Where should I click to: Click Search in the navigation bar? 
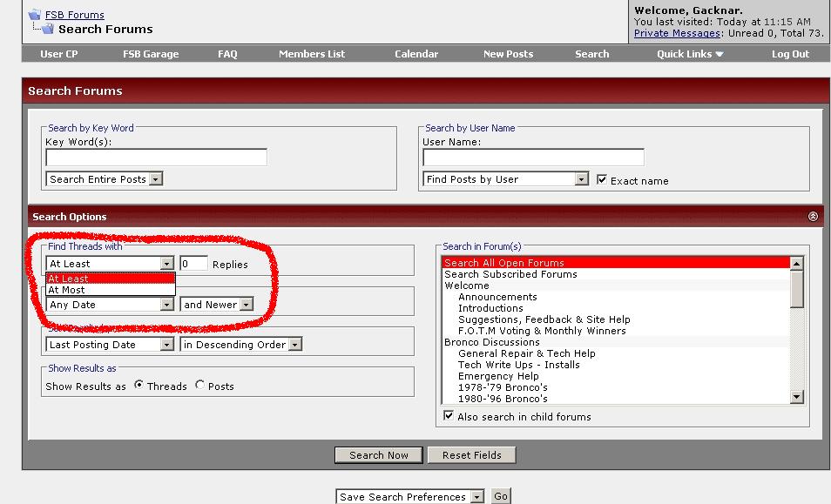(x=592, y=54)
